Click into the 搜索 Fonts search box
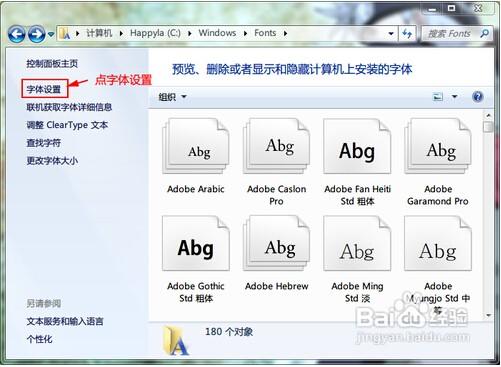 click(x=451, y=33)
